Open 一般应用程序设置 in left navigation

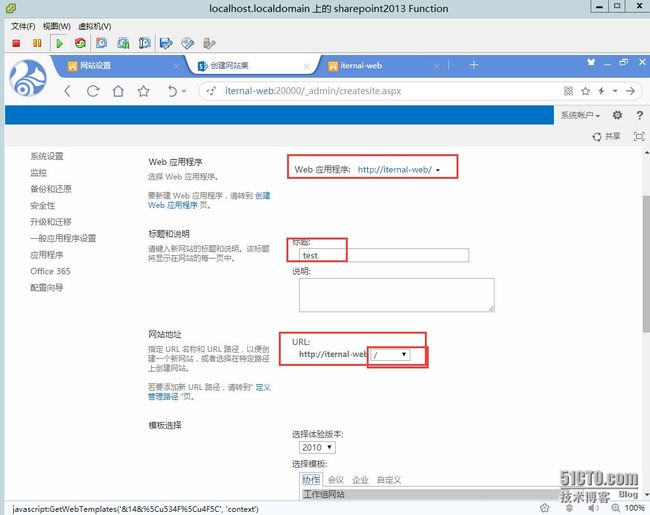click(x=63, y=238)
